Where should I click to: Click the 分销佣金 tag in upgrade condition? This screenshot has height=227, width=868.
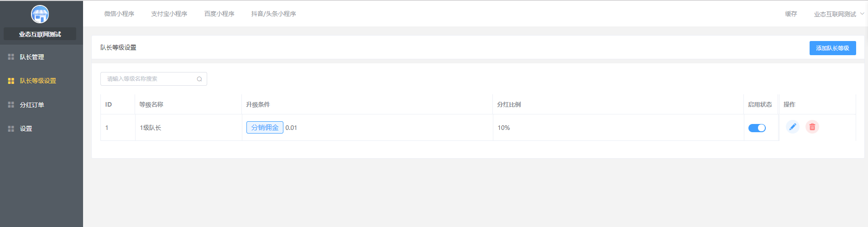coord(265,128)
